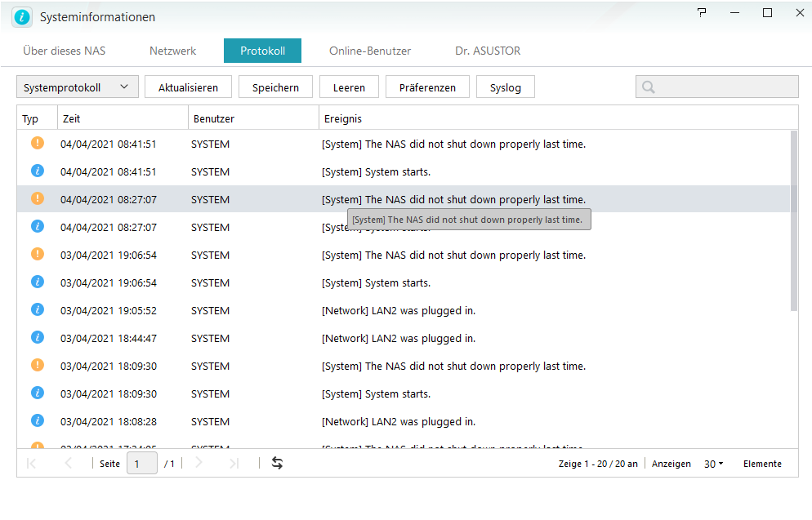This screenshot has width=812, height=520.
Task: Switch to the Über dieses NAS tab
Action: point(65,51)
